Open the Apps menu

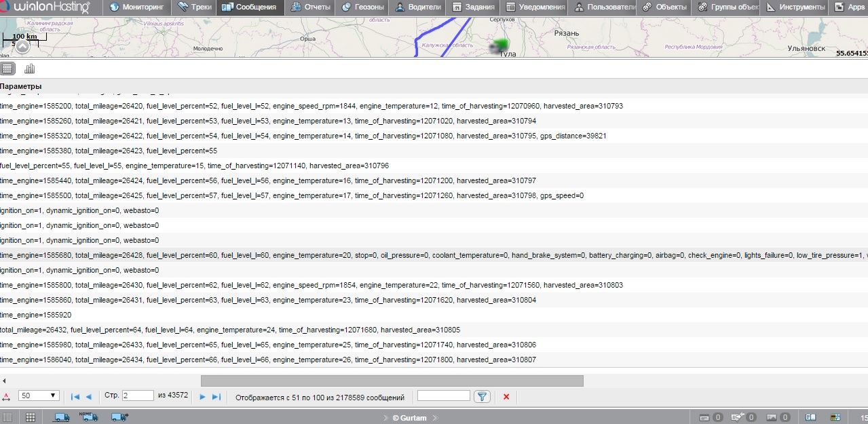pyautogui.click(x=849, y=7)
